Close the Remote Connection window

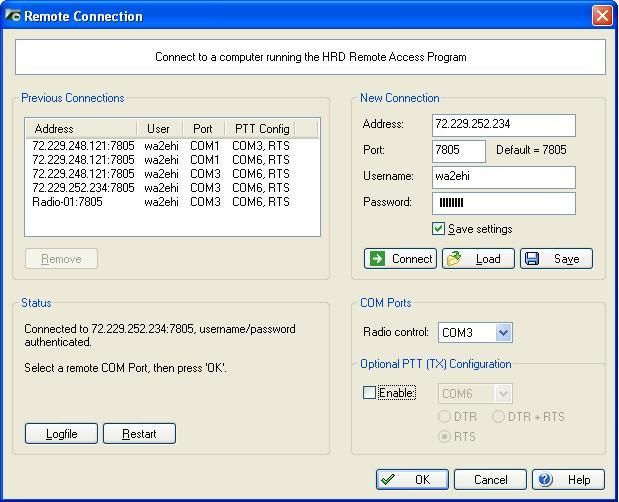pos(601,16)
